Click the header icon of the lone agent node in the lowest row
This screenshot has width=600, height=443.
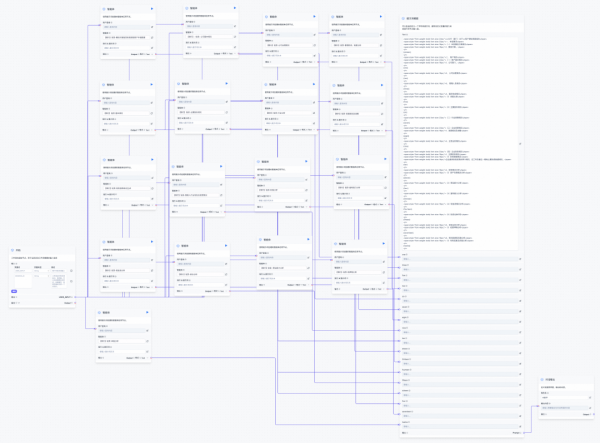99,313
